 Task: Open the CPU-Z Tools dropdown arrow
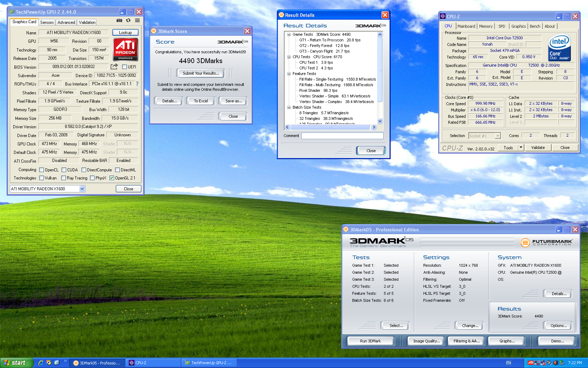(x=521, y=148)
